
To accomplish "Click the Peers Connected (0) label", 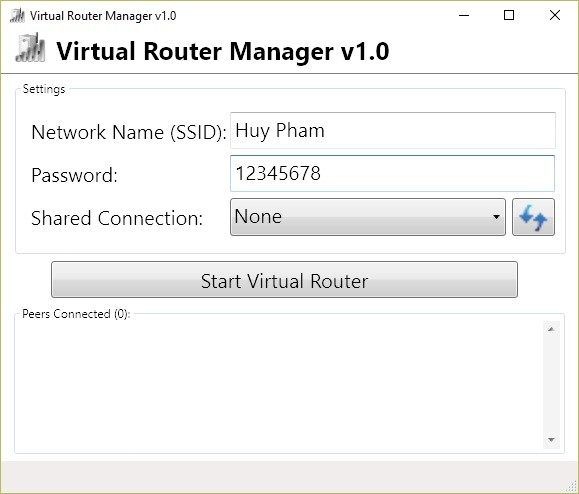I will pos(76,314).
